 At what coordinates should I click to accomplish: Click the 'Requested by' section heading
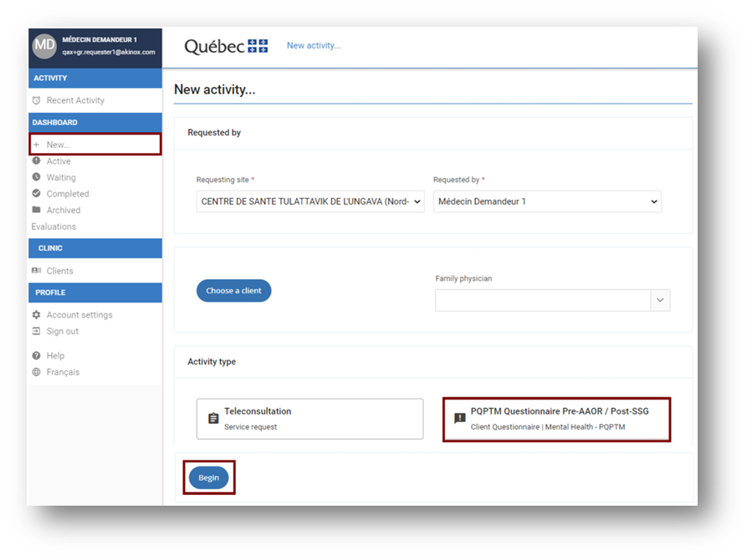214,133
